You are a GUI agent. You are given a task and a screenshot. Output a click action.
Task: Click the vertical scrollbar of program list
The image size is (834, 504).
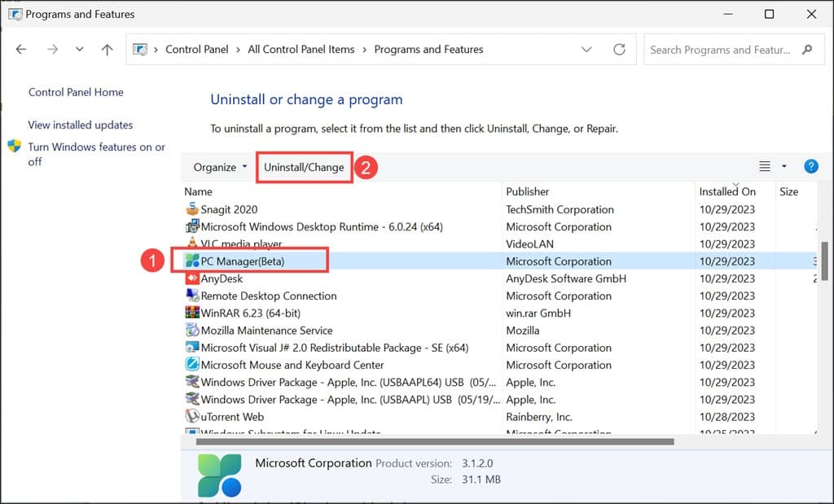(824, 261)
